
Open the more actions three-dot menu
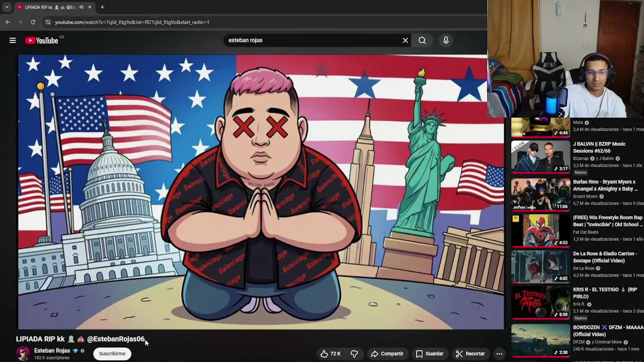point(499,354)
